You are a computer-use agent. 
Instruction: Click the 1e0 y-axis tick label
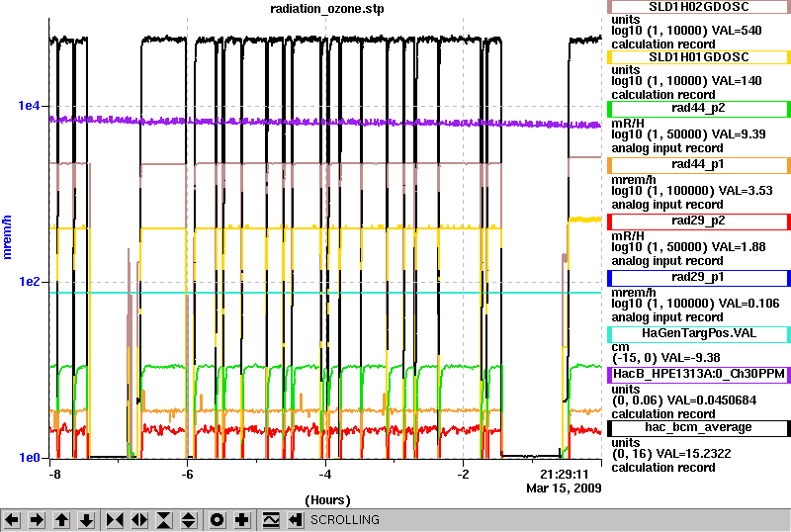pos(29,457)
